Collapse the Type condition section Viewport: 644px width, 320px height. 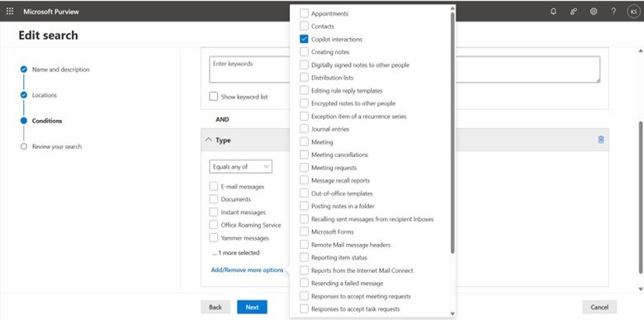tap(208, 141)
